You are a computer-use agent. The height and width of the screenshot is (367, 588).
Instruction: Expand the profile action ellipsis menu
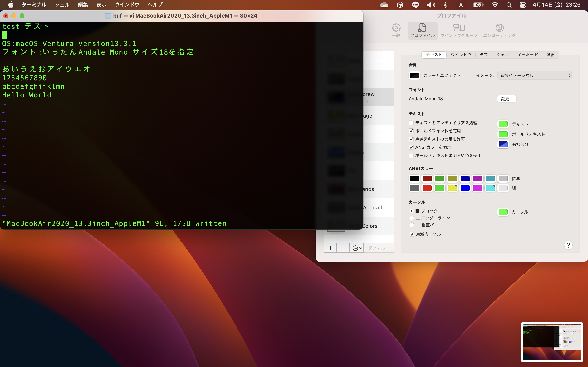click(x=356, y=248)
